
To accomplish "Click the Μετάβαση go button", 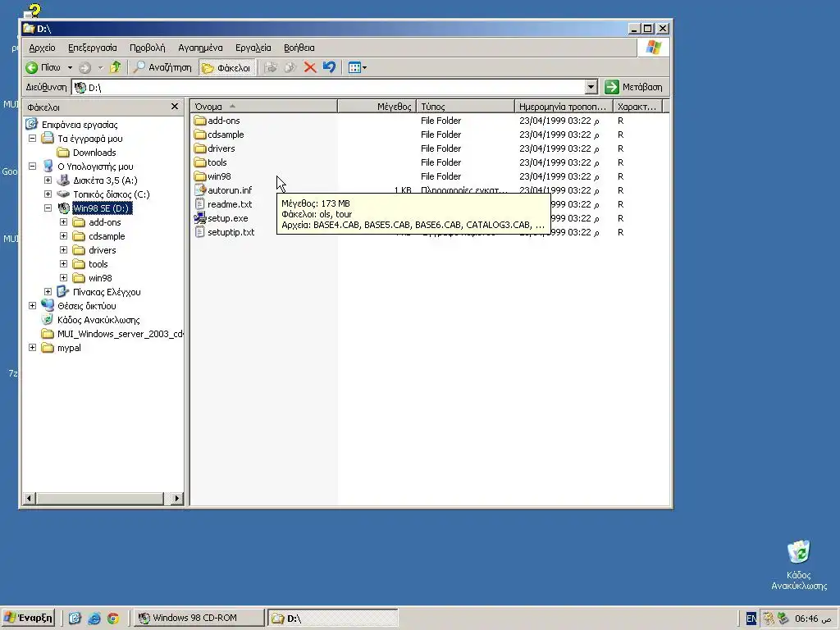I will click(x=634, y=87).
